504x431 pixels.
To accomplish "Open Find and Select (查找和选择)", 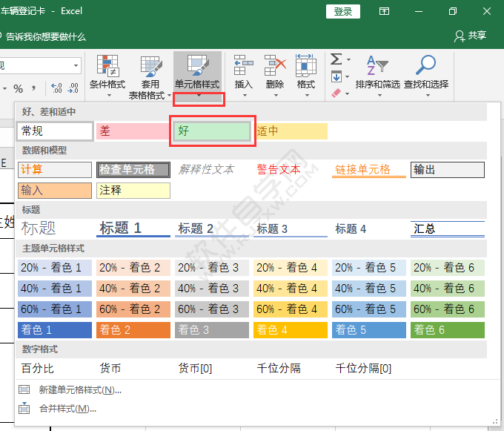I will 425,73.
